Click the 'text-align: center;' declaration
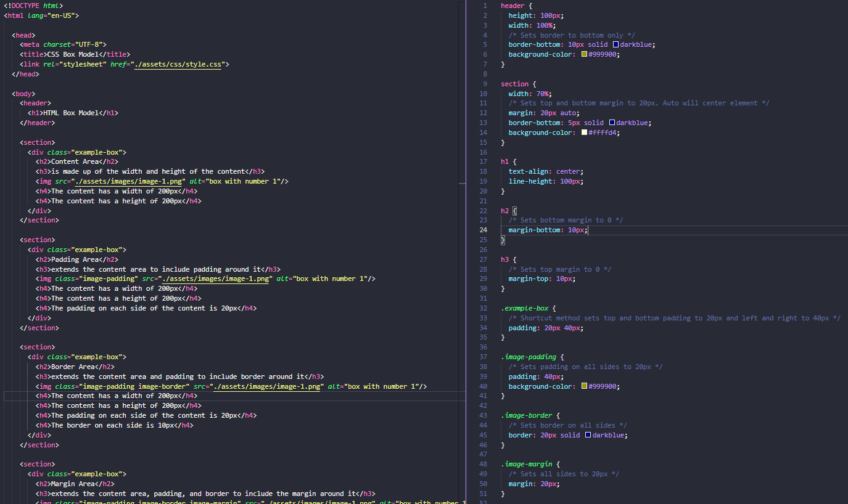This screenshot has height=504, width=848. [546, 171]
